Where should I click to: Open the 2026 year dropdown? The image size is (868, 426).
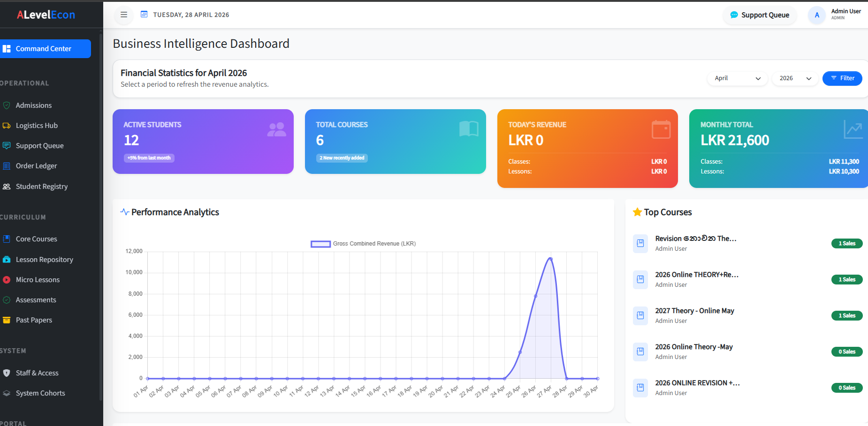tap(795, 78)
